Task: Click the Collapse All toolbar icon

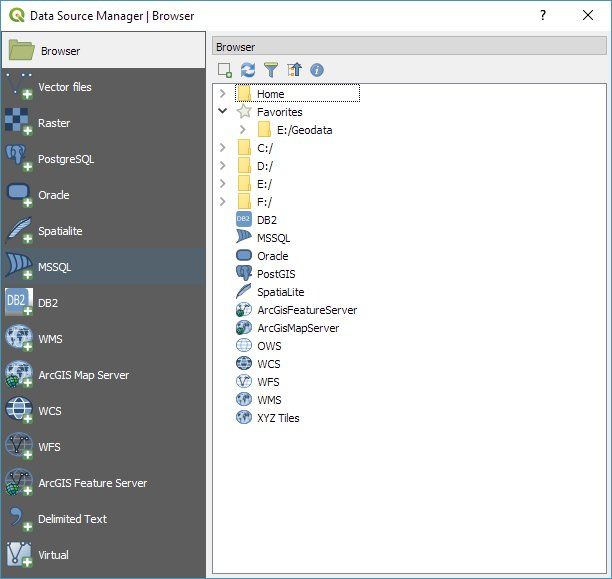Action: point(293,70)
